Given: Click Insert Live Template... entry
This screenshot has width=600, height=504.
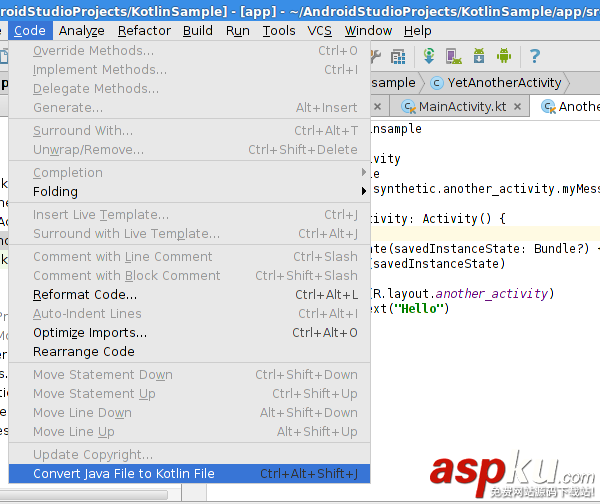Looking at the screenshot, I should coord(189,215).
